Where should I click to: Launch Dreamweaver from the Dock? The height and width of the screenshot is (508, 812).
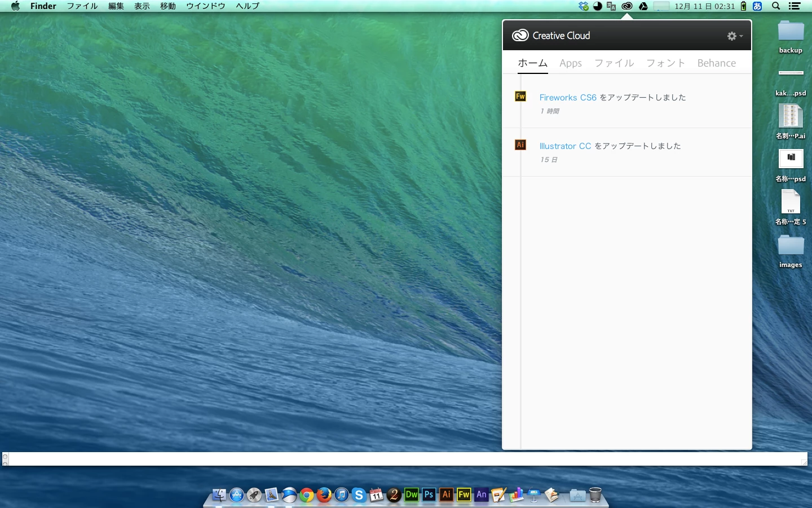(x=412, y=495)
